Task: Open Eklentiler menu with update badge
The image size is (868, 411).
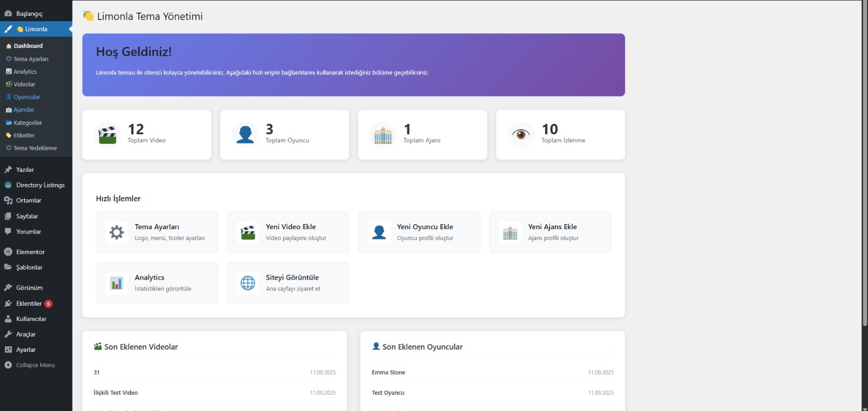Action: [x=29, y=303]
